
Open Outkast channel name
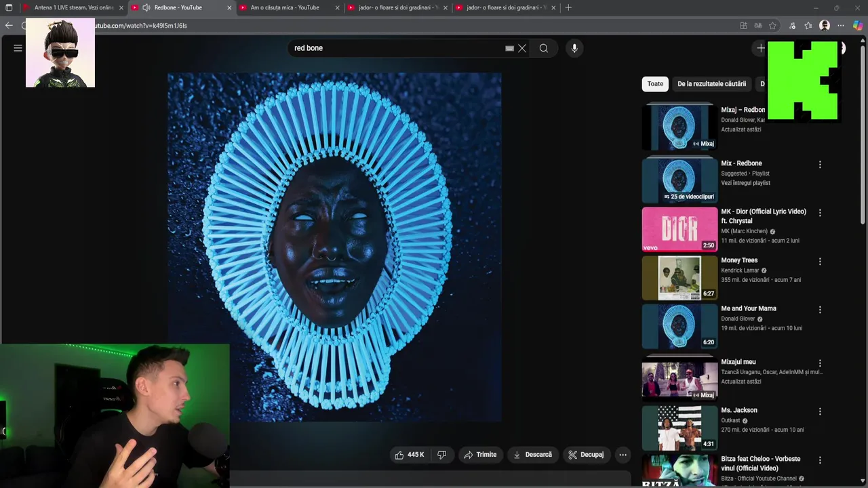(x=730, y=420)
